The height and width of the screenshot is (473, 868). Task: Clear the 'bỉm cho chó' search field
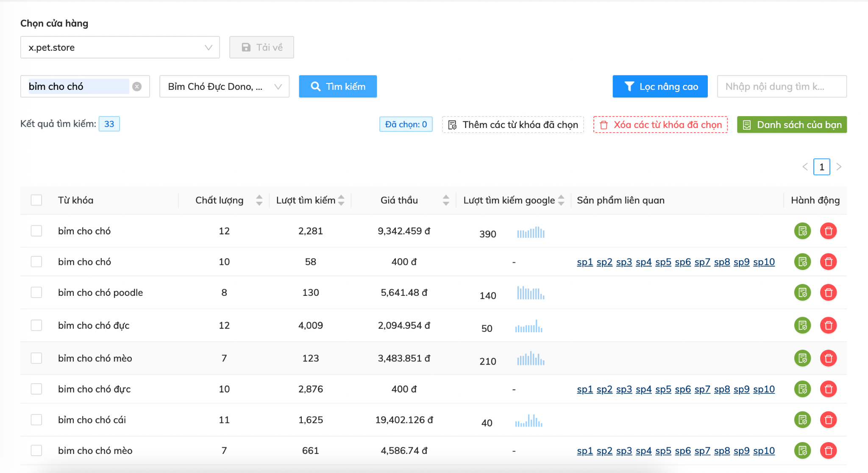[x=137, y=86]
